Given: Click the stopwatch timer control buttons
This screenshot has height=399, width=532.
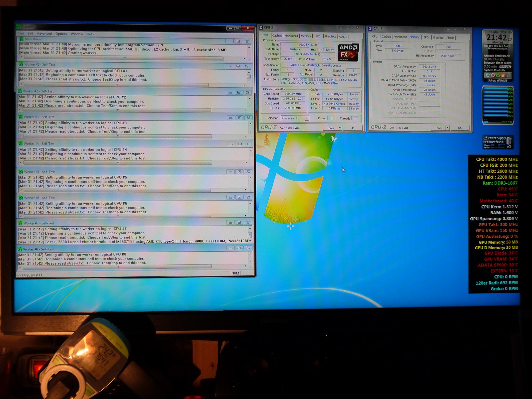Looking at the screenshot, I should point(505,67).
